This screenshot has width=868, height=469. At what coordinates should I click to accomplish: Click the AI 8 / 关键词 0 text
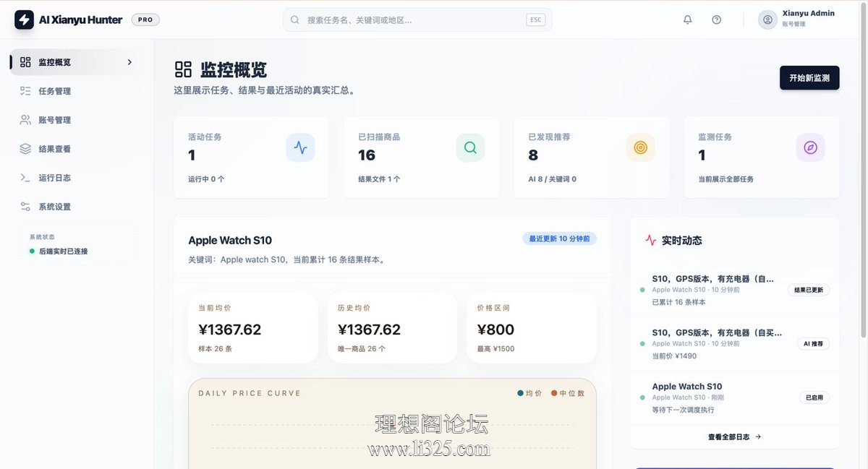tap(552, 179)
